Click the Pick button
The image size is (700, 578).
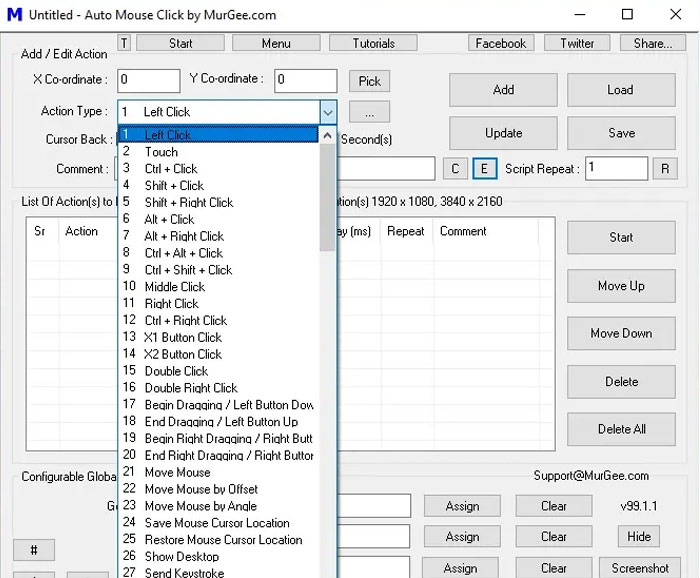[369, 81]
